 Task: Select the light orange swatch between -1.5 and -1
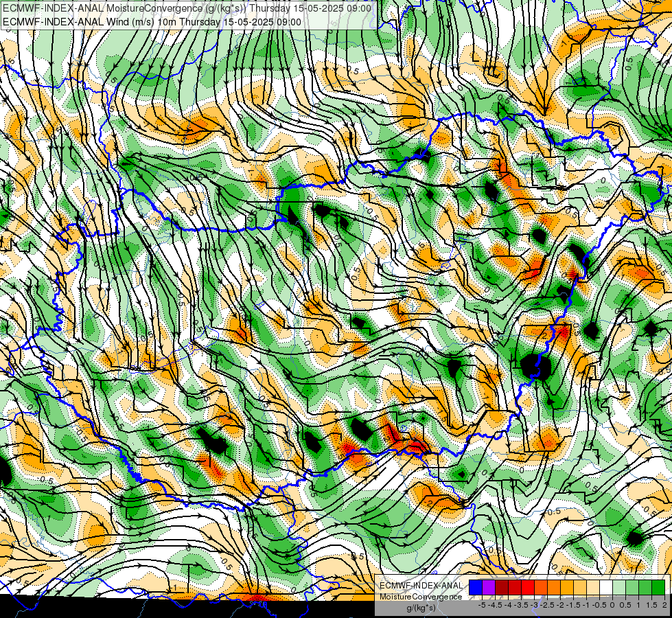(580, 587)
